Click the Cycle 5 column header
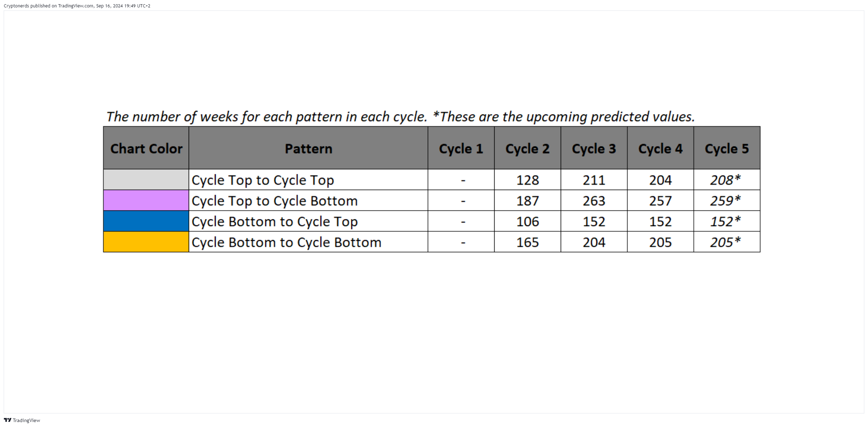868x427 pixels. tap(727, 148)
